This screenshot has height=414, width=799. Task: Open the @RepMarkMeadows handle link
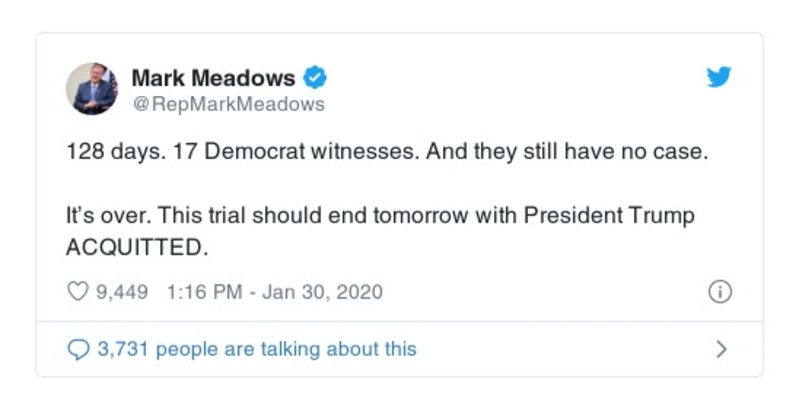(228, 103)
